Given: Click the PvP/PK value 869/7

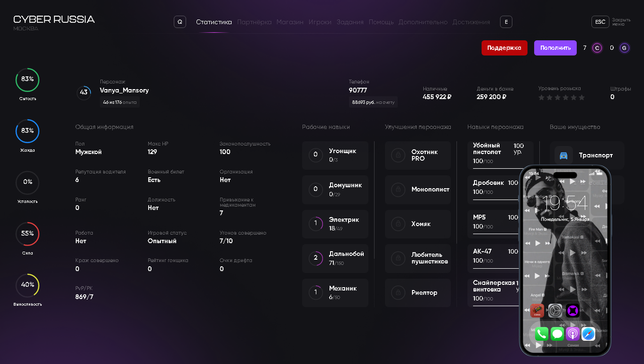Looking at the screenshot, I should click(x=85, y=297).
